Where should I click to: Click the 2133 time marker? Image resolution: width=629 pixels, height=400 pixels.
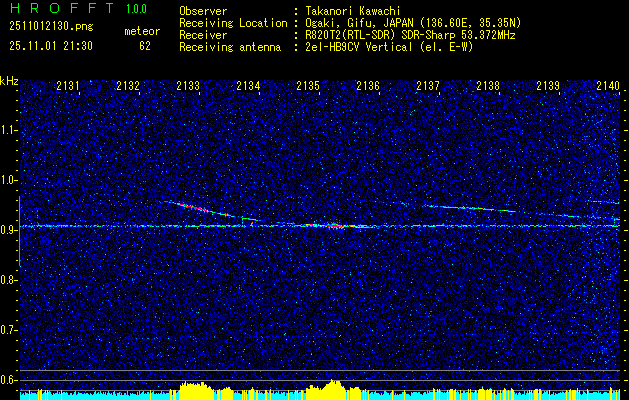point(188,85)
